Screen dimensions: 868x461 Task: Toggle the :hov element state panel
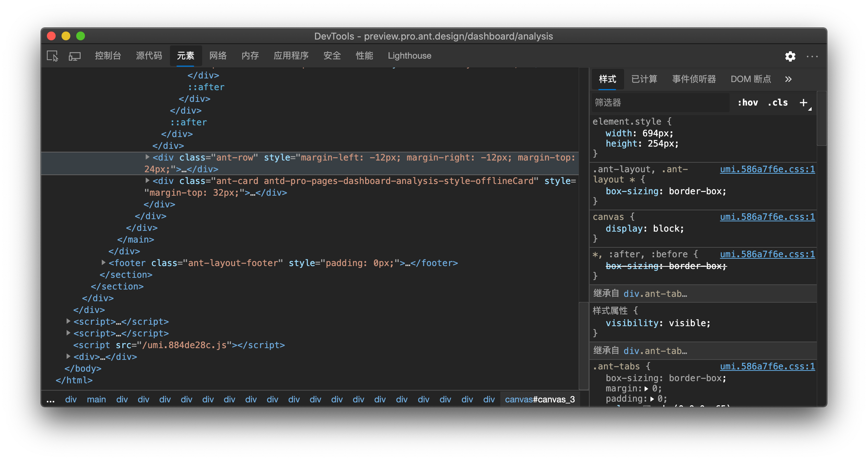(748, 103)
